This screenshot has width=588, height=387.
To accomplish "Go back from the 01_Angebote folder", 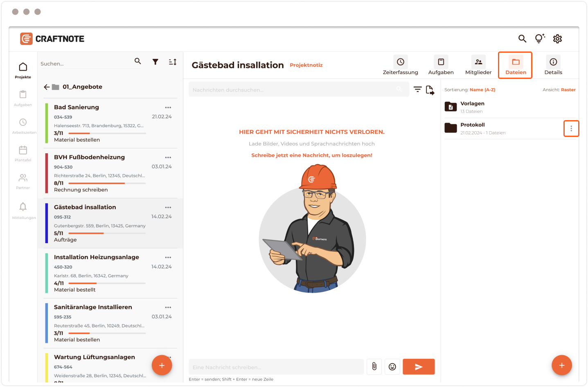I will point(47,87).
